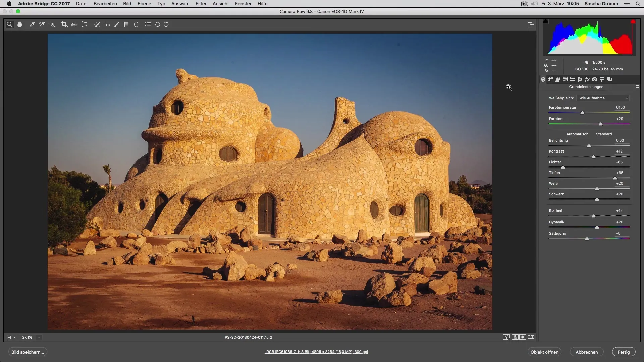Screen dimensions: 644x362
Task: Open the Camera Raw preferences dialog icon
Action: tap(148, 24)
